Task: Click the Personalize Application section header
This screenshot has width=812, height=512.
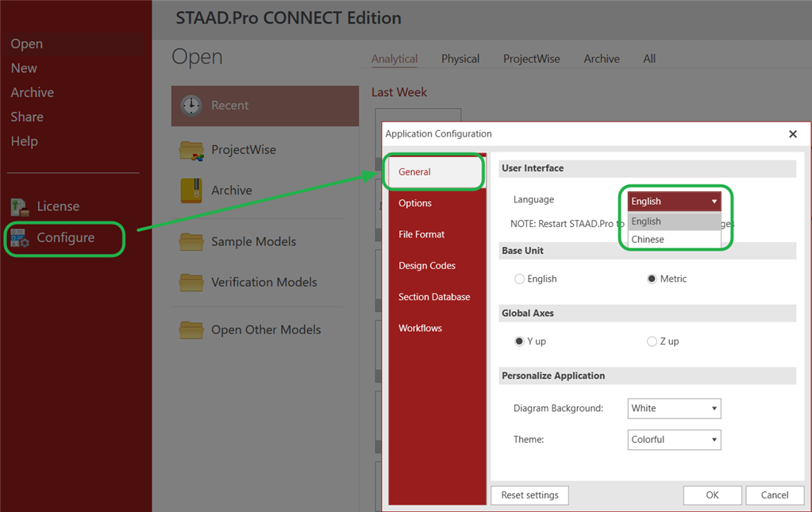Action: [648, 376]
